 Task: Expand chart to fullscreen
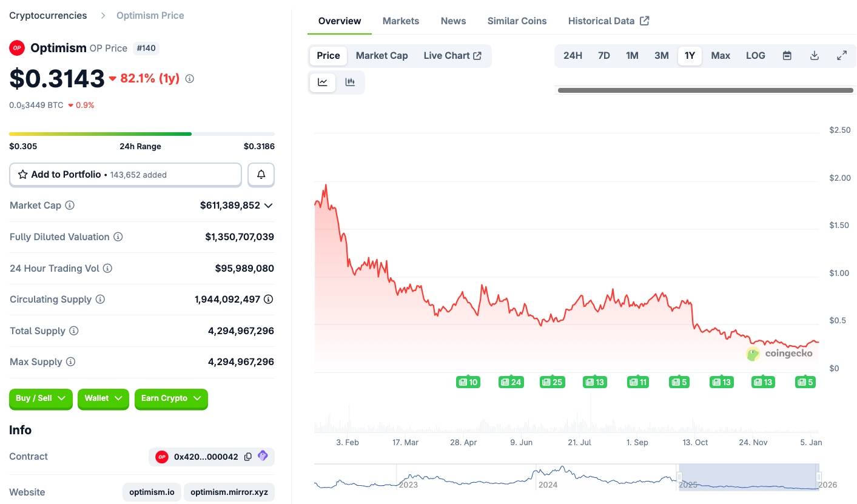click(x=842, y=56)
